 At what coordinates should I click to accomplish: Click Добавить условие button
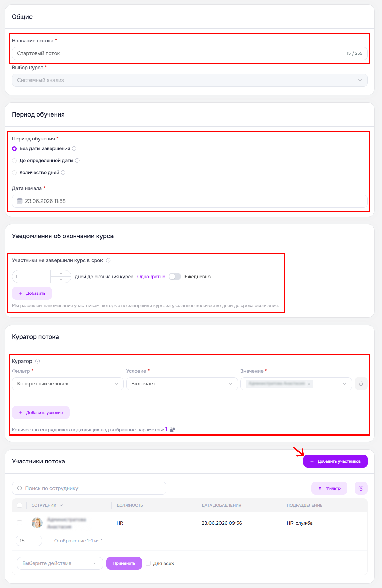tap(41, 413)
